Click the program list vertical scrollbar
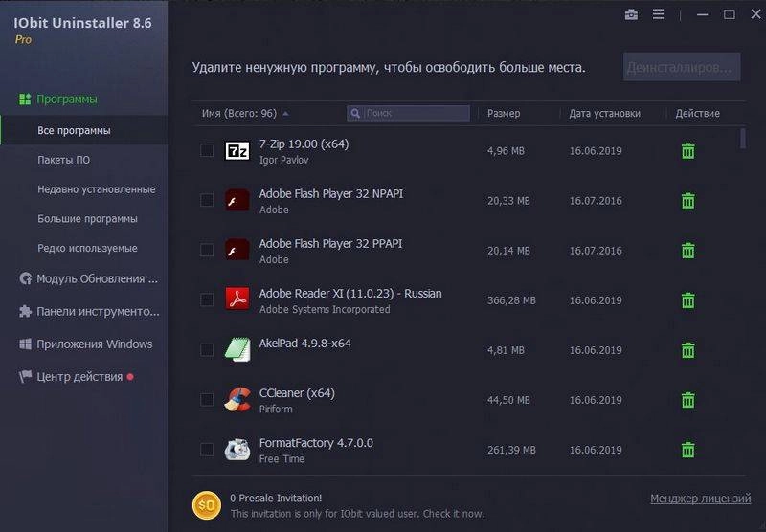Image resolution: width=766 pixels, height=532 pixels. tap(743, 138)
